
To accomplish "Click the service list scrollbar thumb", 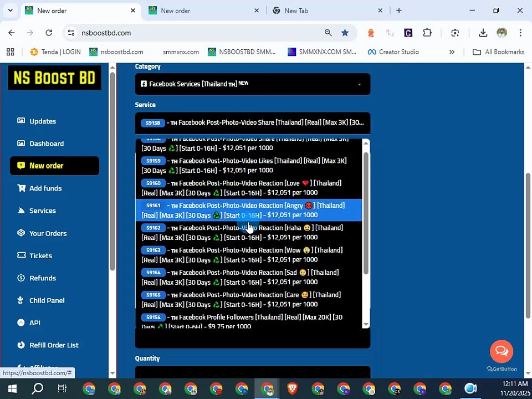I will [x=366, y=213].
